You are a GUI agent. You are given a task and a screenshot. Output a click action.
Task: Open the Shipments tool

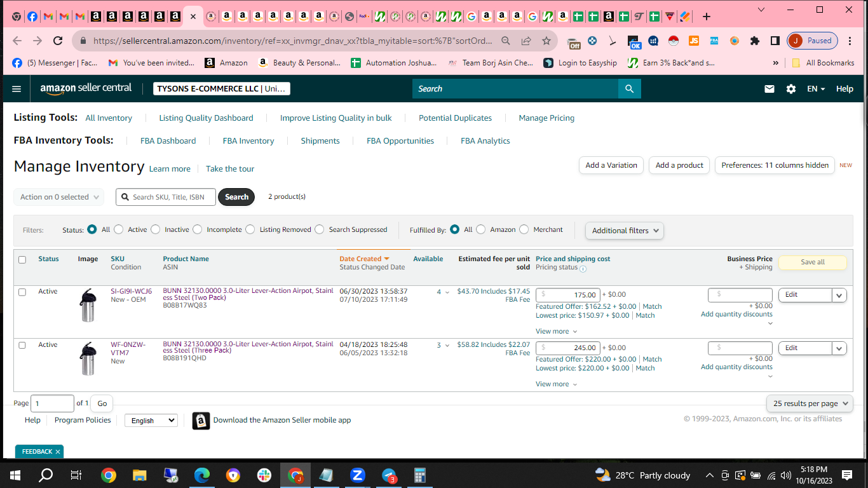(320, 141)
